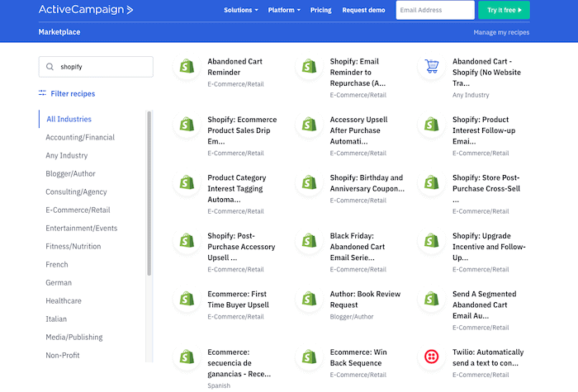Image resolution: width=578 pixels, height=392 pixels.
Task: Click the Twilio icon
Action: [x=432, y=357]
